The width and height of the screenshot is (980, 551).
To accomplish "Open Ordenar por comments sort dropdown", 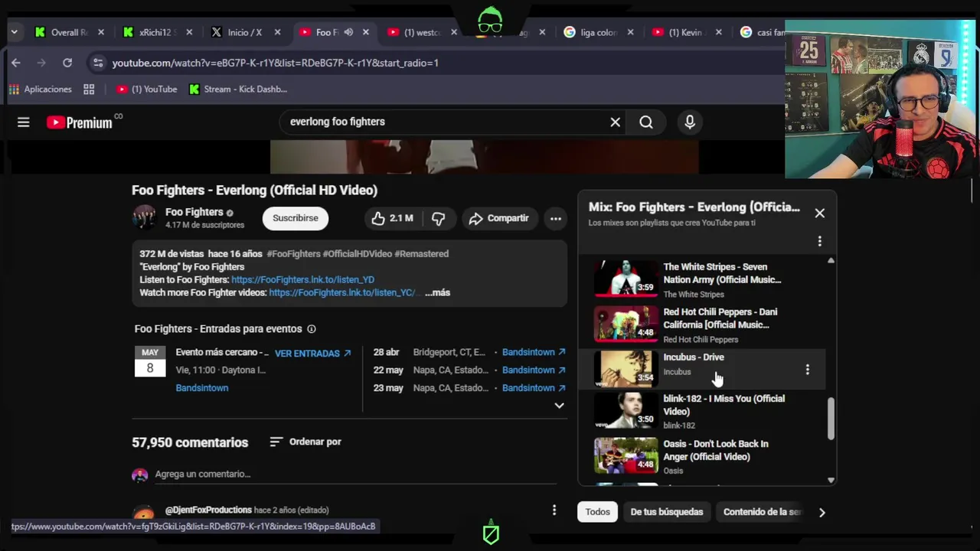I will (305, 442).
